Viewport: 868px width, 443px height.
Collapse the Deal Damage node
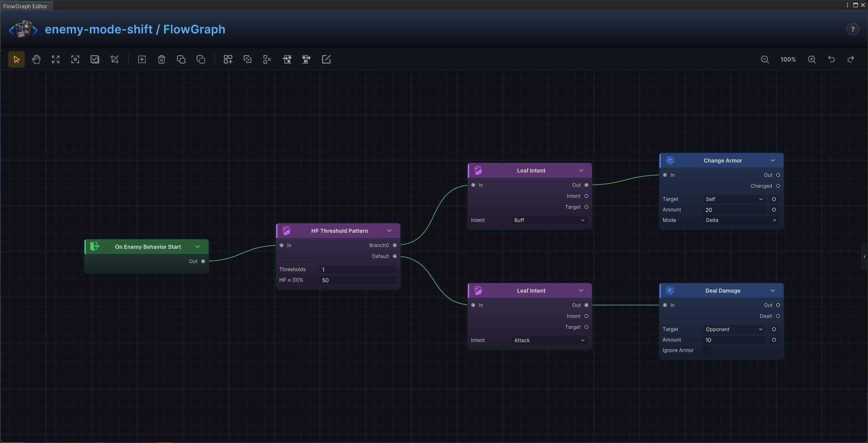pos(773,290)
